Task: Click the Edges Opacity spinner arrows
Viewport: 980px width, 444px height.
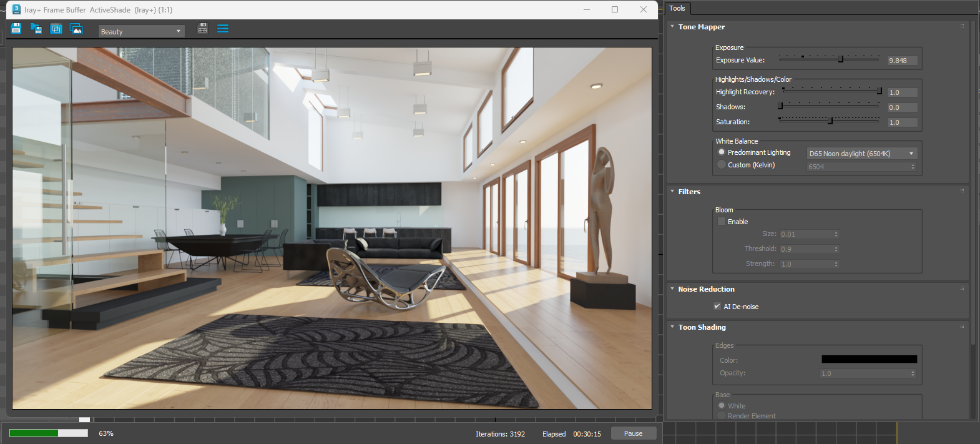Action: point(913,373)
